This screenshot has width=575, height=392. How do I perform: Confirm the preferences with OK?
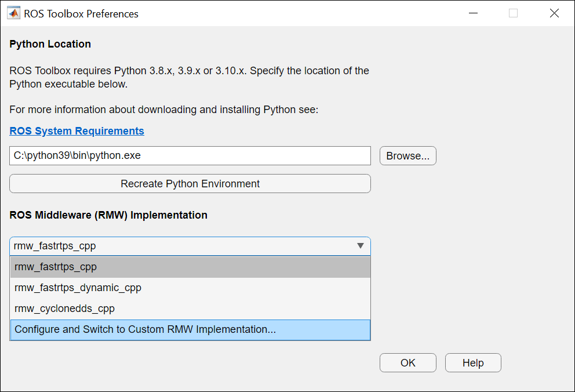[408, 362]
